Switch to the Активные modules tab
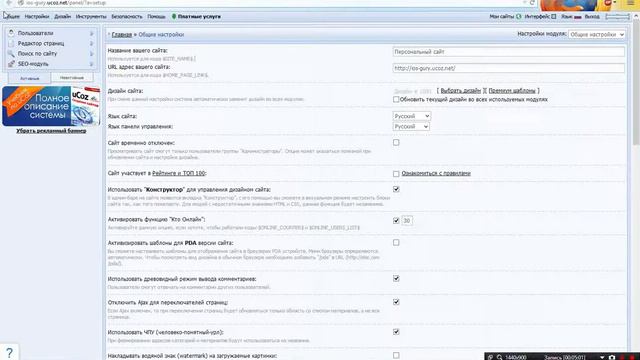640x360 pixels. [x=29, y=78]
